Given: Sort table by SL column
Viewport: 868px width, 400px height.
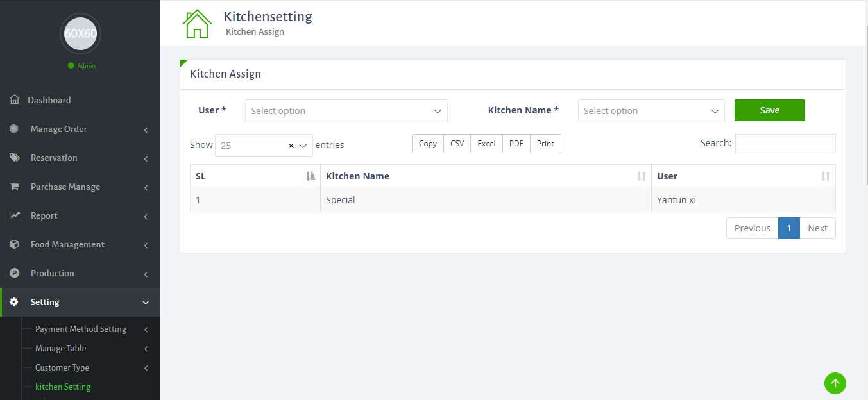Looking at the screenshot, I should pyautogui.click(x=311, y=176).
